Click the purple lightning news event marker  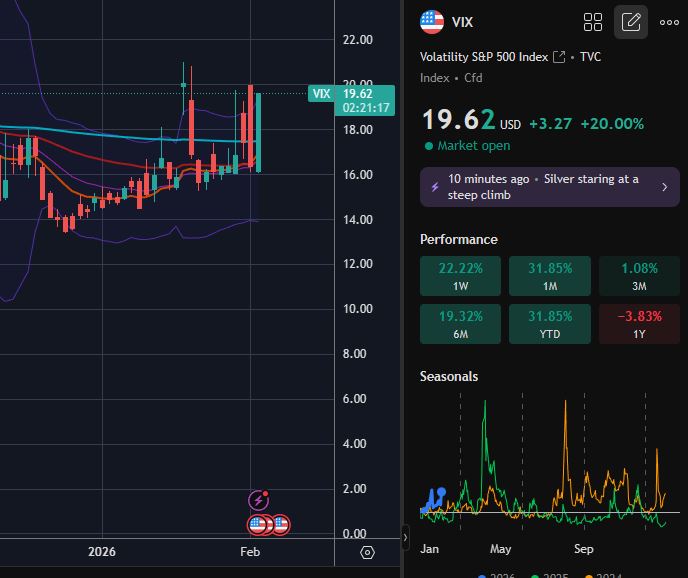(x=258, y=500)
